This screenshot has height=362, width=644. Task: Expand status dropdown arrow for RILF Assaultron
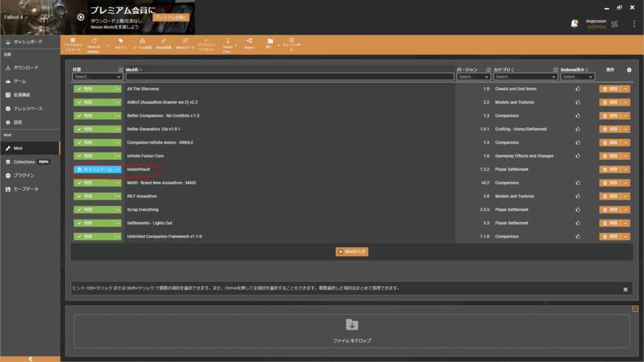[x=118, y=196]
